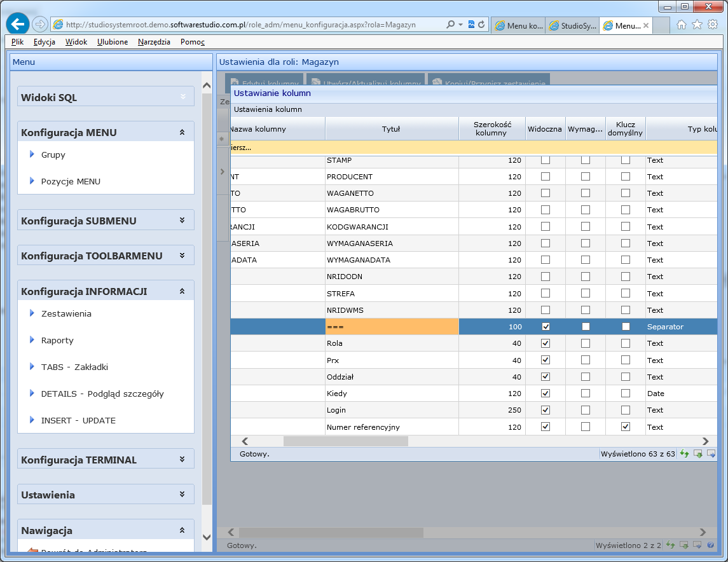Viewport: 728px width, 562px height.
Task: Click the dialog horizontal scrollbar right arrow
Action: pyautogui.click(x=705, y=441)
